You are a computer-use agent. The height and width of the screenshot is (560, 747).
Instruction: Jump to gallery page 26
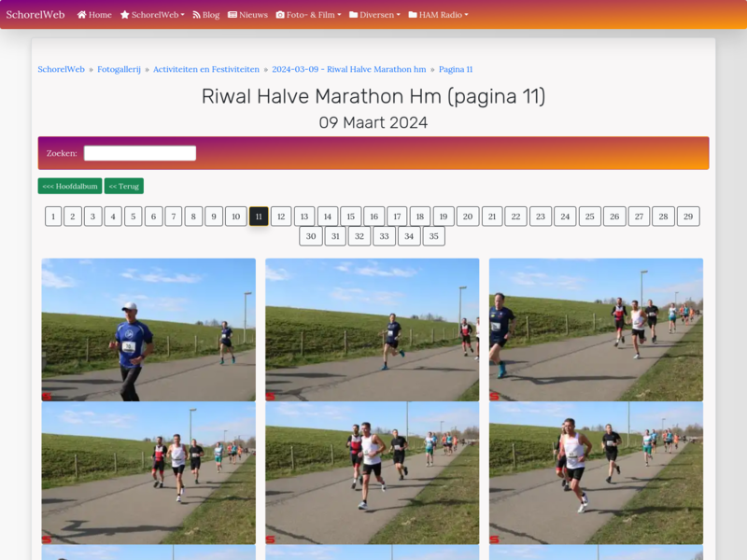click(614, 217)
